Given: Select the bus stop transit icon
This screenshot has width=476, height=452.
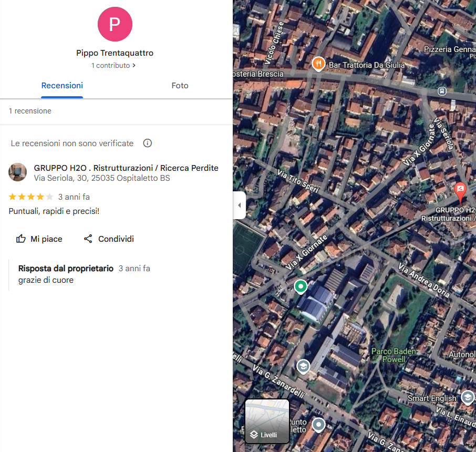Looking at the screenshot, I should point(442,91).
